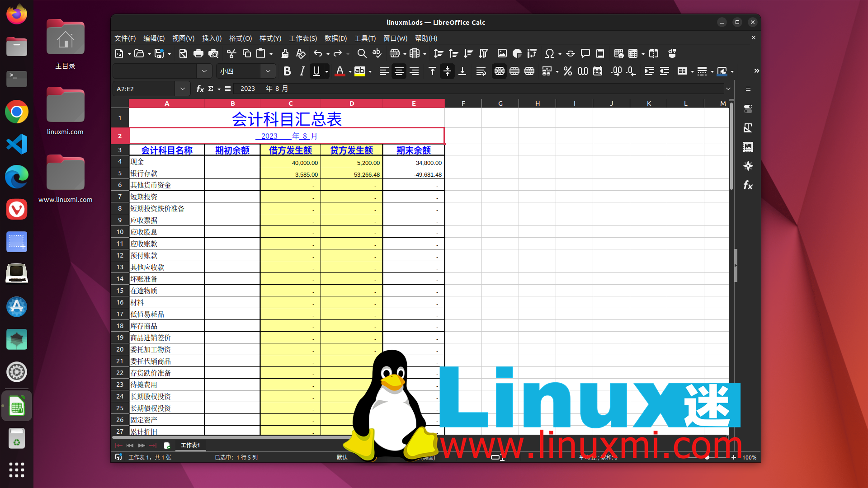Format as percent icon
The width and height of the screenshot is (868, 488).
point(568,71)
